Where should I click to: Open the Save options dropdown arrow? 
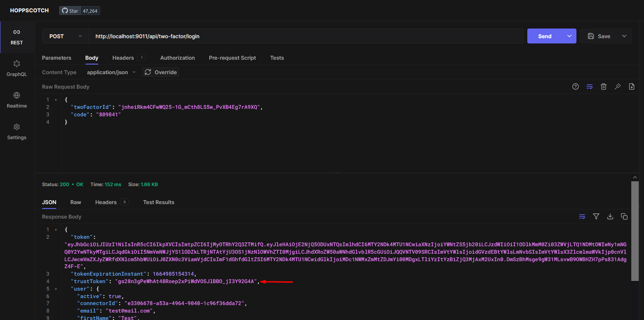624,36
